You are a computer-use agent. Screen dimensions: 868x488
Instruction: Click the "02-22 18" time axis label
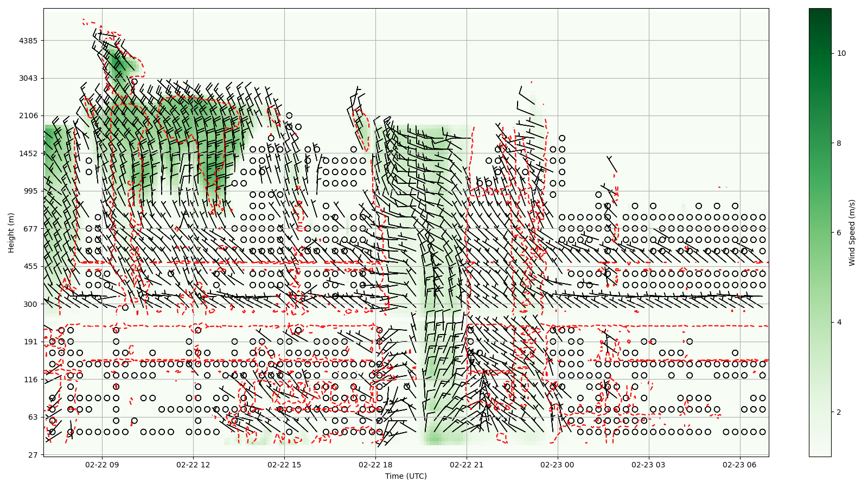click(x=375, y=465)
